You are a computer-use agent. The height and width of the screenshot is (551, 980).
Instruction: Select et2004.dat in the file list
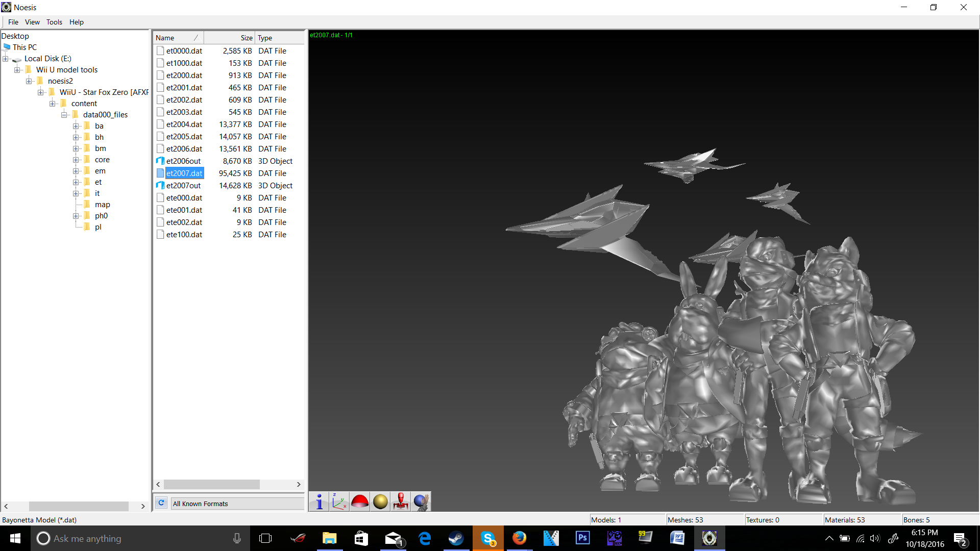pyautogui.click(x=184, y=124)
